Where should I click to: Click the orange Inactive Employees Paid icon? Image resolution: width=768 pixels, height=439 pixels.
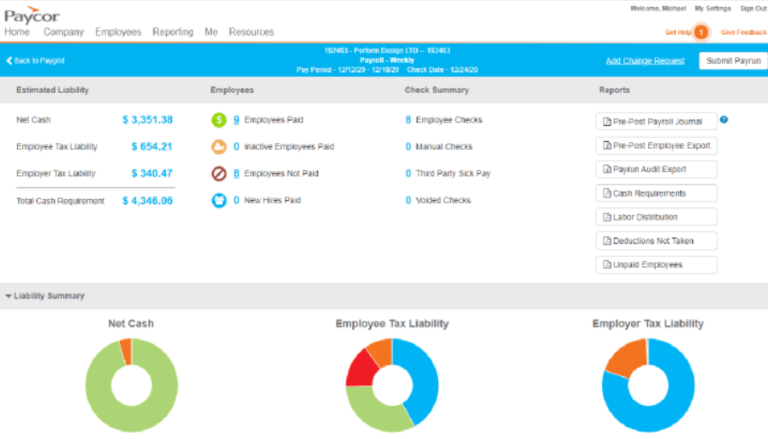tap(218, 147)
